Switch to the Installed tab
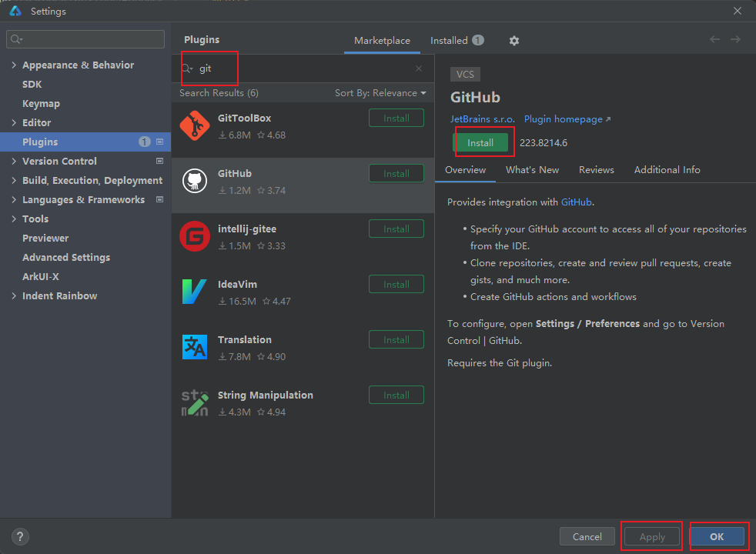The width and height of the screenshot is (756, 554). coord(457,41)
